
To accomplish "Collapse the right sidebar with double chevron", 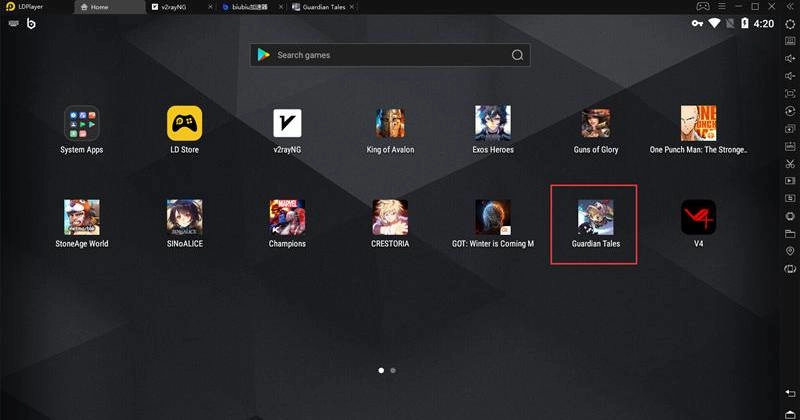I will (789, 6).
